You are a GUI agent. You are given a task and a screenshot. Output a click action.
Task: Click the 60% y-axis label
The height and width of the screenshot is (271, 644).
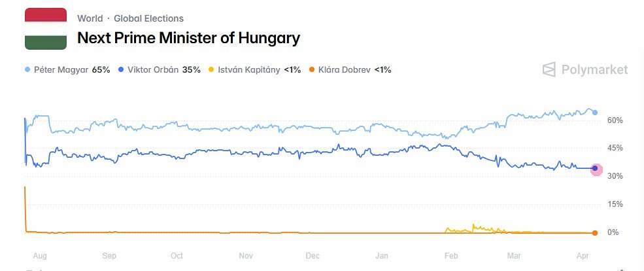click(x=615, y=120)
